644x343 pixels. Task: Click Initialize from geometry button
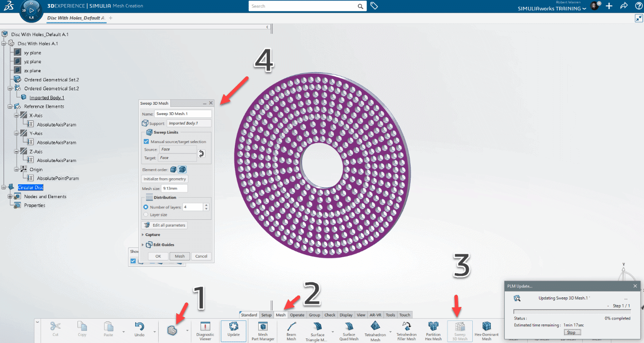[x=164, y=179]
